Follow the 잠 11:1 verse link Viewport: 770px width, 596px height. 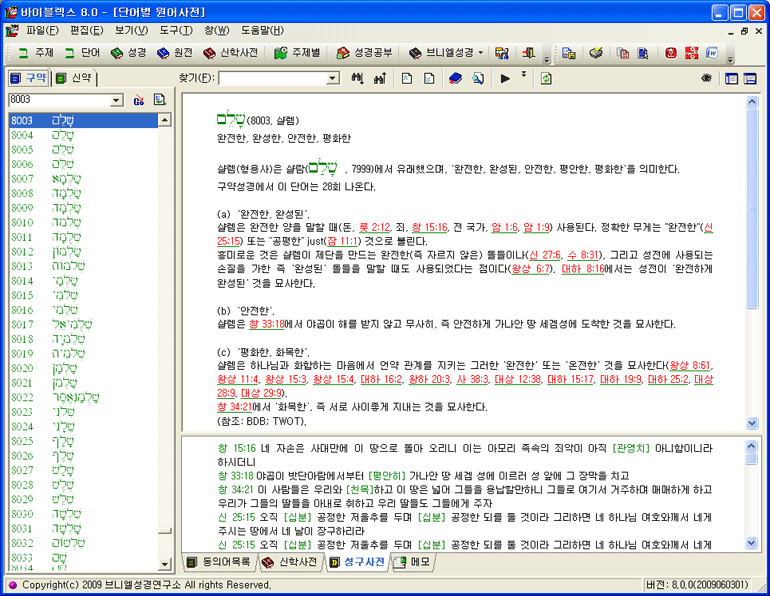coord(343,241)
